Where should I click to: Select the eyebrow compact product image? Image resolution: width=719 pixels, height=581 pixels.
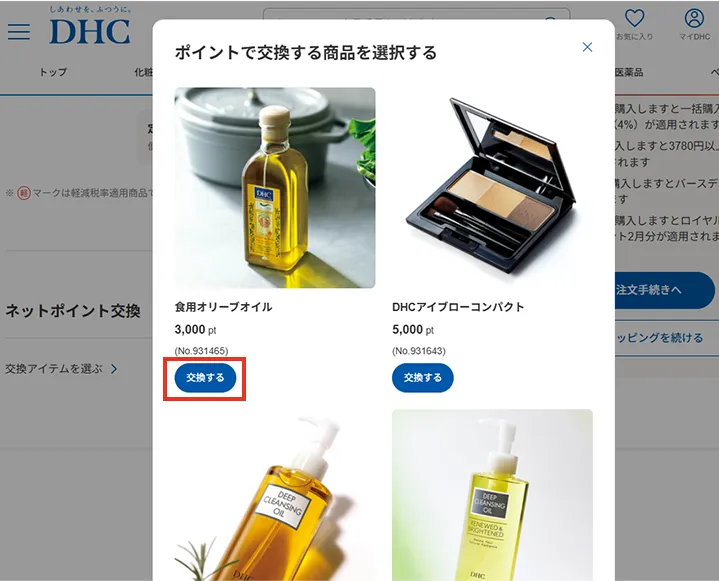point(492,188)
